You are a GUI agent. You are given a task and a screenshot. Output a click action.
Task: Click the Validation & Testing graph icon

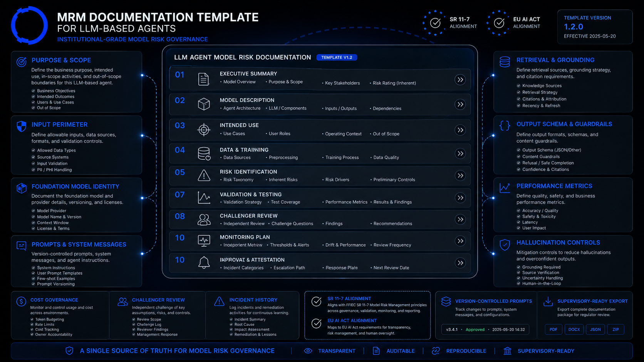tap(204, 198)
